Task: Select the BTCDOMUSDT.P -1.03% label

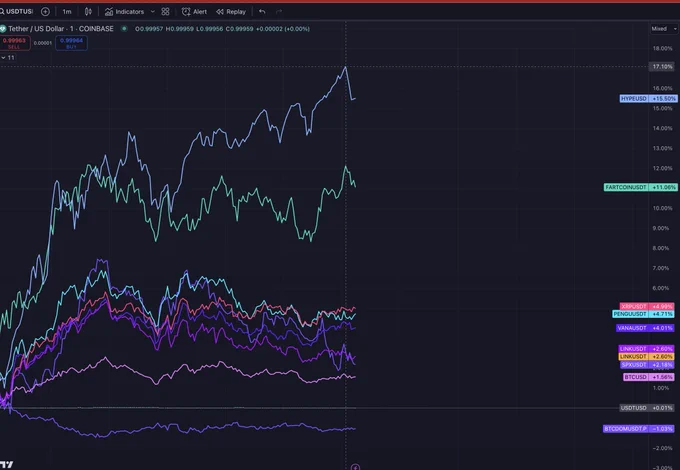Action: [x=638, y=429]
